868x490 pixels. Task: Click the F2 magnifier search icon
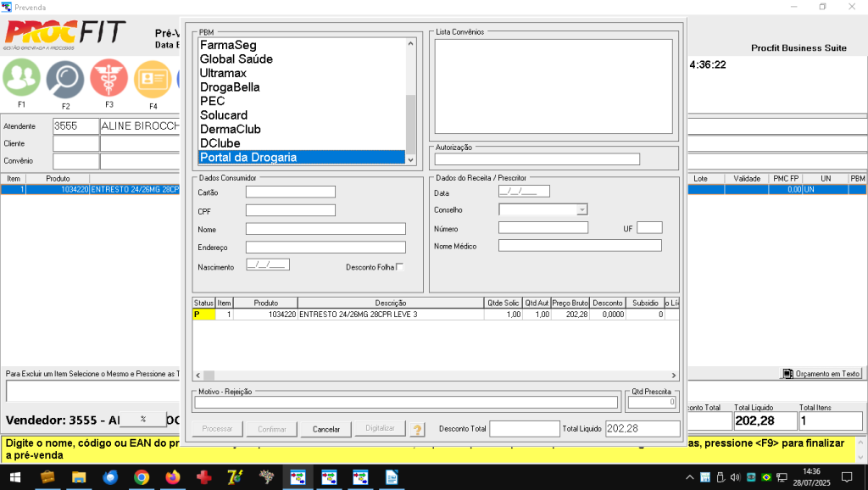(65, 80)
